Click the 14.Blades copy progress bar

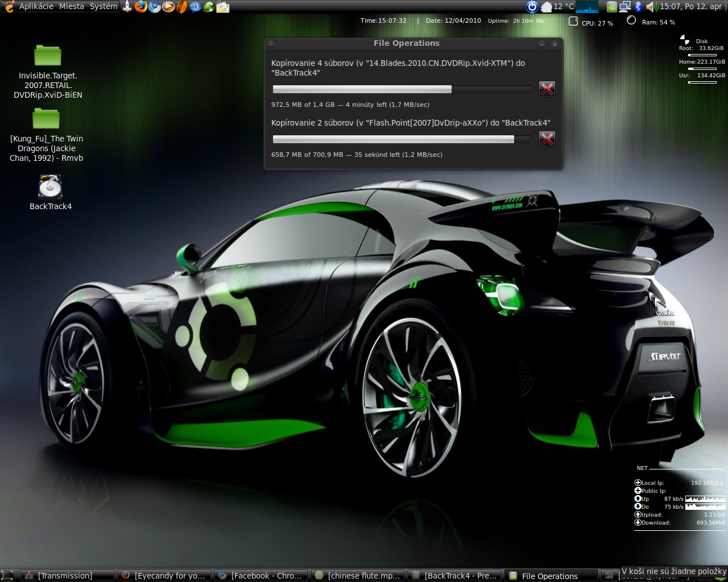[x=402, y=89]
